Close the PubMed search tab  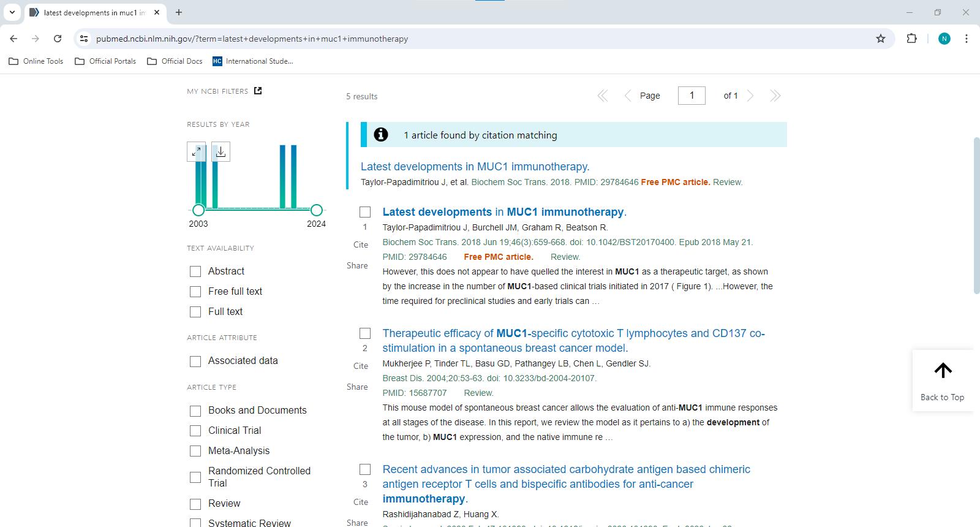(x=157, y=12)
